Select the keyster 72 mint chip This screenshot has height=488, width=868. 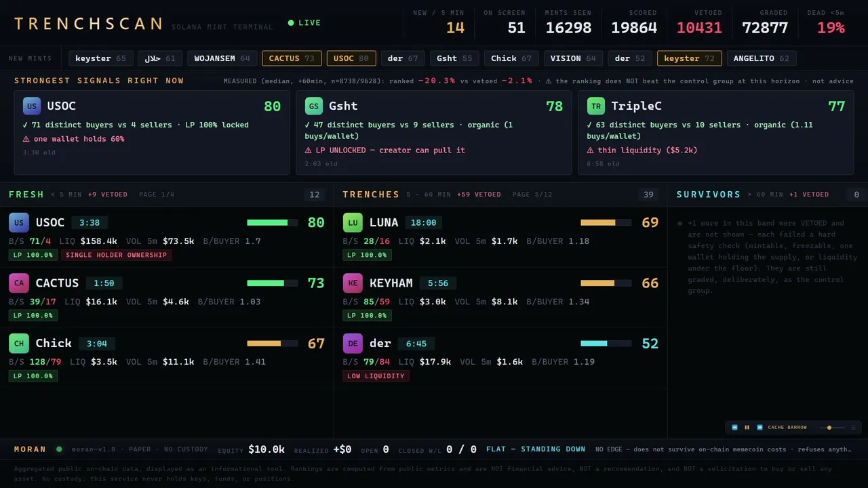(x=689, y=58)
